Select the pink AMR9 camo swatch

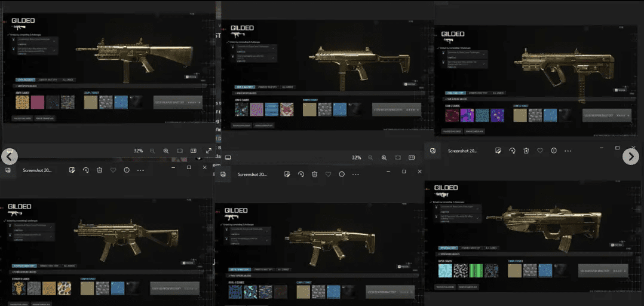pyautogui.click(x=38, y=102)
